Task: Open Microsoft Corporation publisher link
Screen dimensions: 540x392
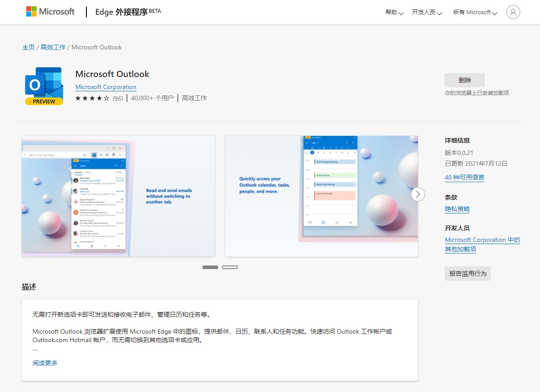Action: click(x=106, y=87)
